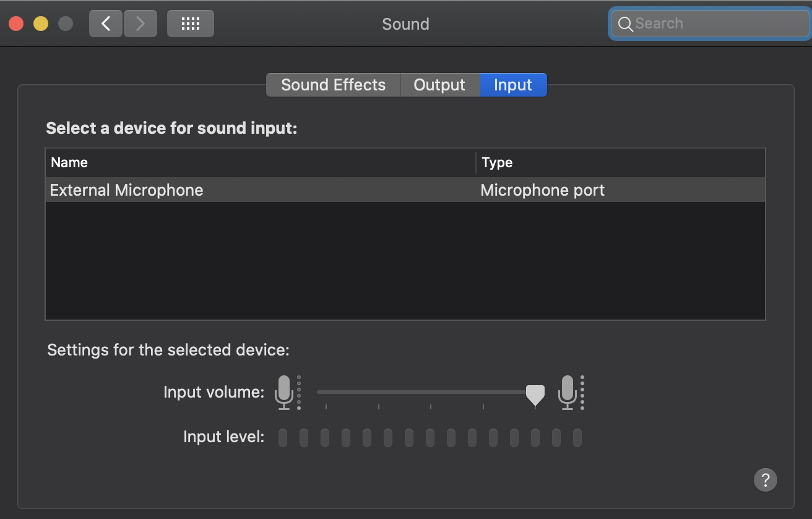Click the Name column header
Viewport: 812px width, 519px height.
69,162
